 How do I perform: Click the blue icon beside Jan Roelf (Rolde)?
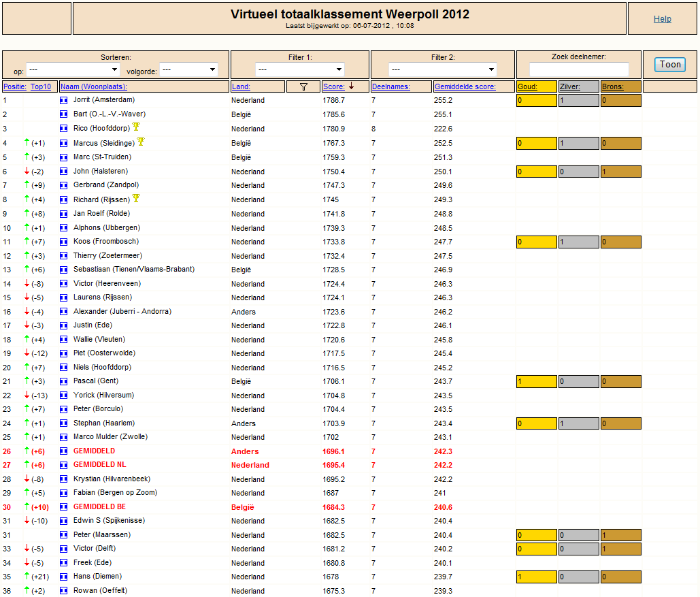coord(64,214)
